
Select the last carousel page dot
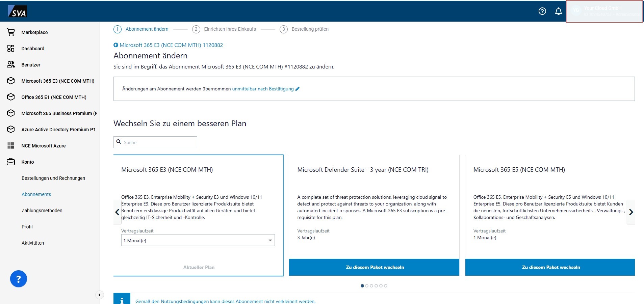tap(386, 286)
